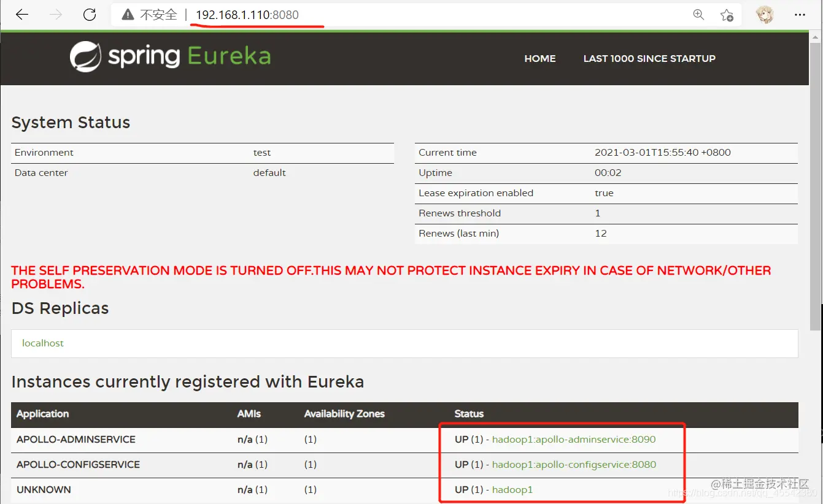Click the Application column header

point(42,414)
